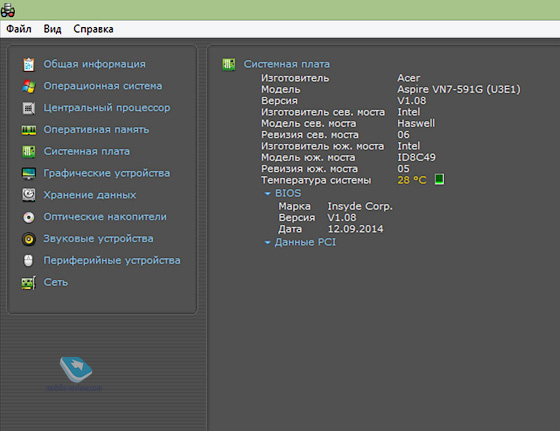
Task: Click the sidebar Системная плата board icon
Action: (29, 151)
